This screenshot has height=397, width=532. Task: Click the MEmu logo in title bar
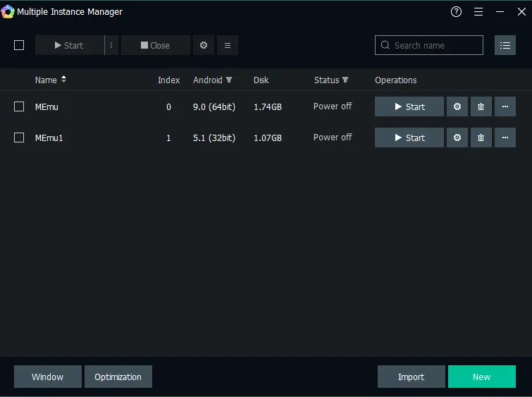pos(8,12)
